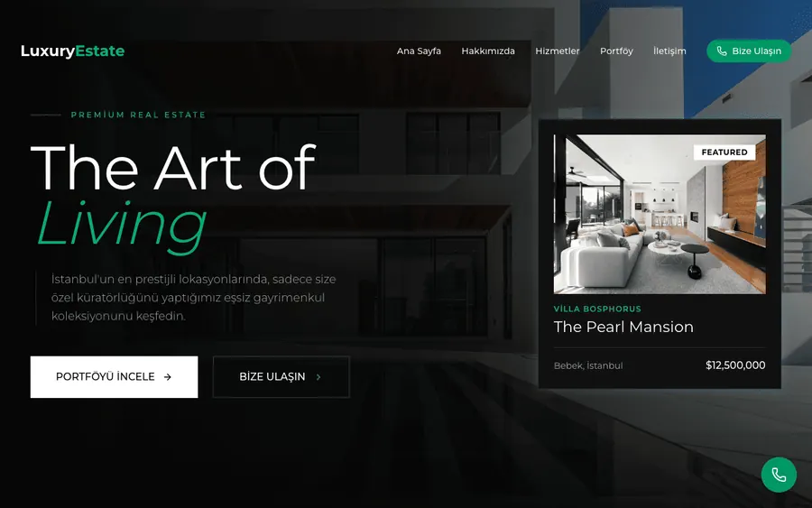Click the chevron icon beside Bize Ulaşın
This screenshot has width=812, height=508.
(318, 377)
